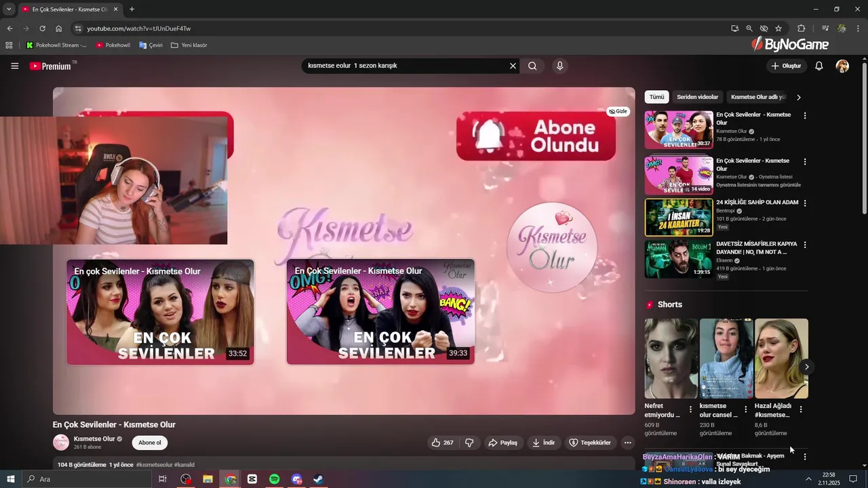Reload the page in Chrome
Image resolution: width=868 pixels, height=488 pixels.
click(42, 28)
